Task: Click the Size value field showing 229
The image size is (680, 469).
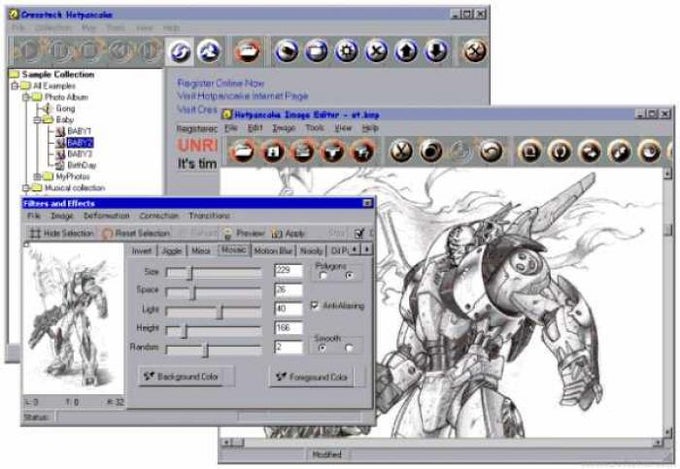Action: click(288, 271)
